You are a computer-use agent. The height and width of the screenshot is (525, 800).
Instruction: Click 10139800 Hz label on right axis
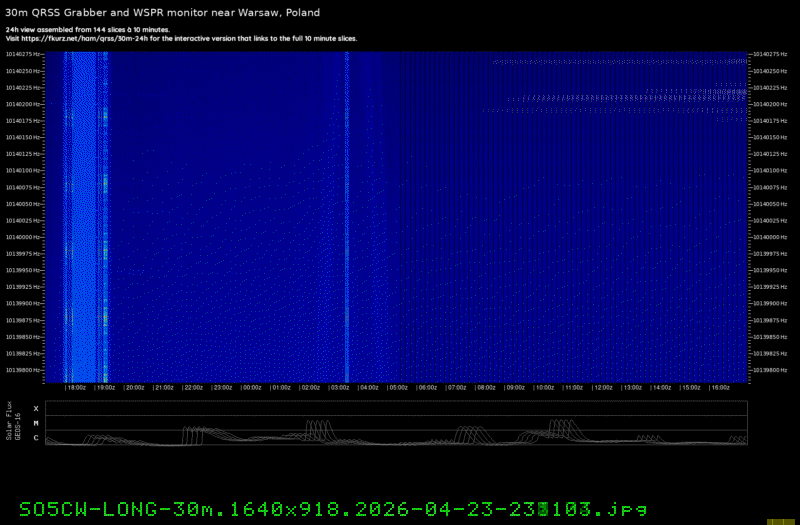pos(771,370)
